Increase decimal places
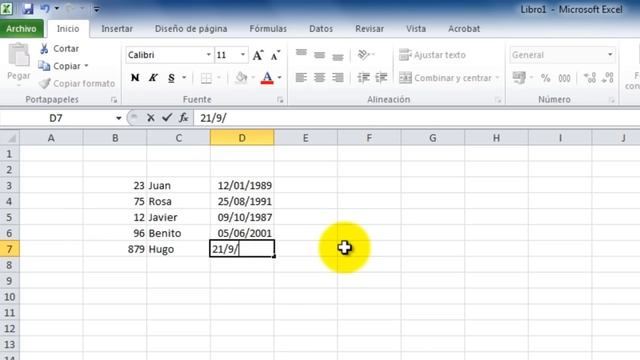 590,78
